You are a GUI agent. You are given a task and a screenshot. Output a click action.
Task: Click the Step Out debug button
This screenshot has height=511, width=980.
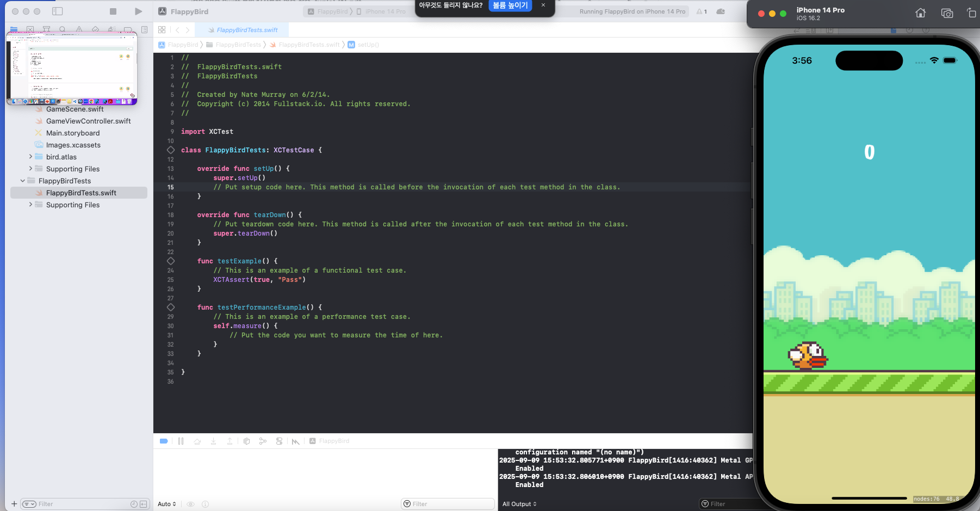click(230, 441)
